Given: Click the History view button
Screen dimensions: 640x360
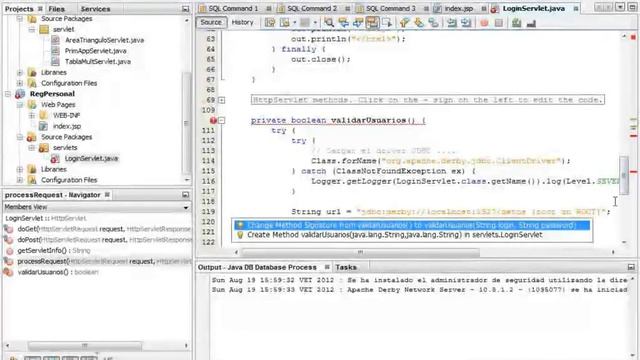Looking at the screenshot, I should (242, 22).
